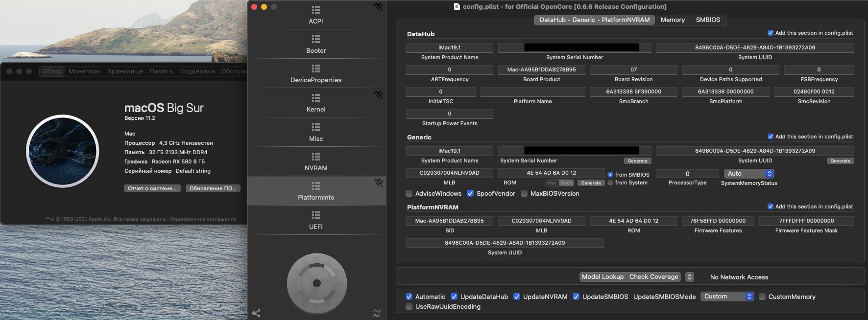868x320 pixels.
Task: Open the NVRAM section in sidebar
Action: [316, 161]
